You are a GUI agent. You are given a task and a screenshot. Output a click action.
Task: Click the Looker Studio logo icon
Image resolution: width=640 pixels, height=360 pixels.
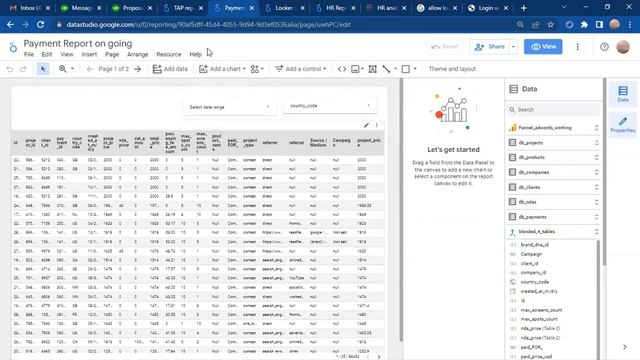pos(13,47)
